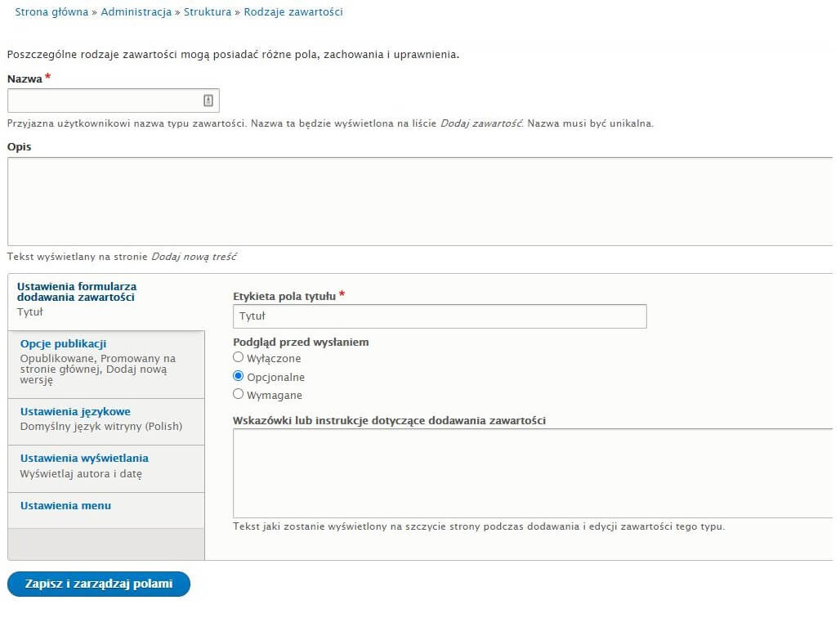Select the Opcjonalne preview radio button
This screenshot has width=840, height=618.
point(238,376)
